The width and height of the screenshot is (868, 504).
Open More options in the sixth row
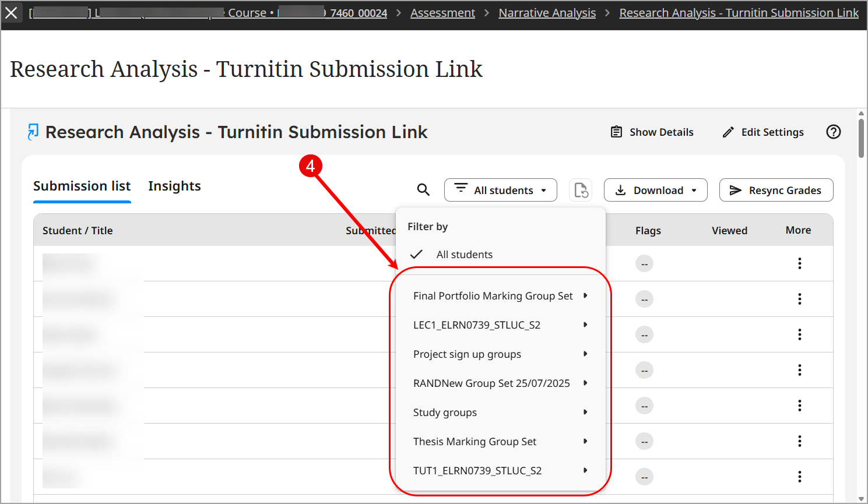click(799, 441)
